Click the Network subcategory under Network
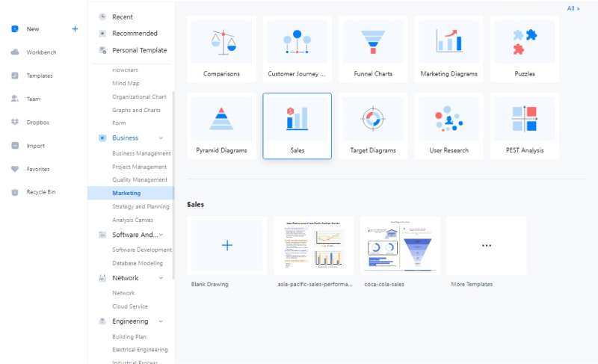Image resolution: width=598 pixels, height=364 pixels. coord(123,293)
